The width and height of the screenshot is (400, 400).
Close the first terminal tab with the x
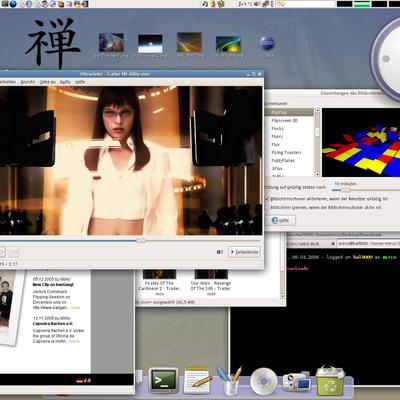point(332,244)
